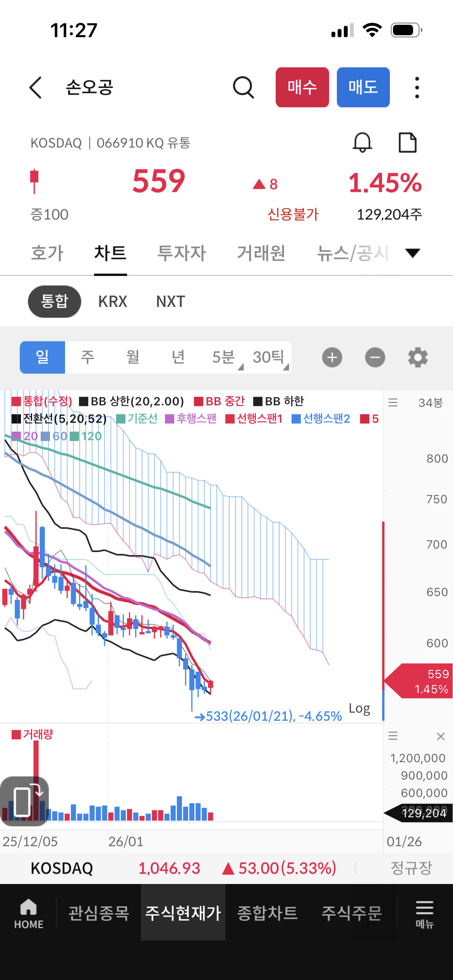
Task: Close the volume panel with X
Action: [440, 736]
